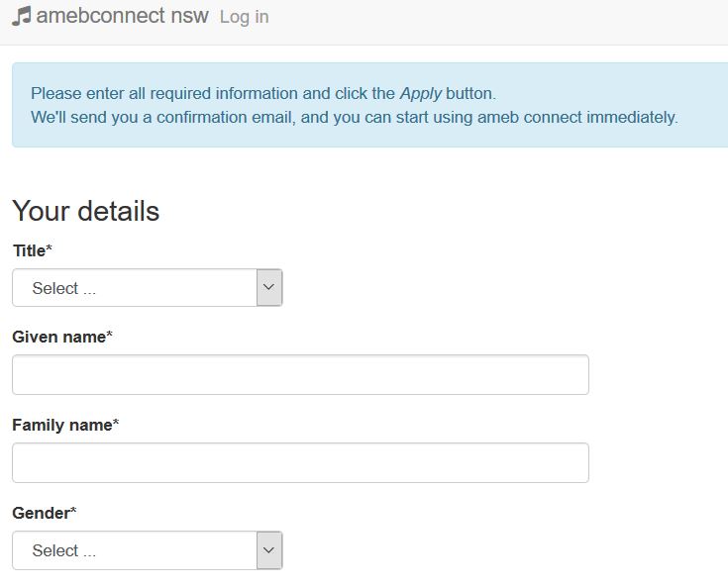The height and width of the screenshot is (588, 728).
Task: Click the Title dropdown arrow
Action: coord(269,288)
